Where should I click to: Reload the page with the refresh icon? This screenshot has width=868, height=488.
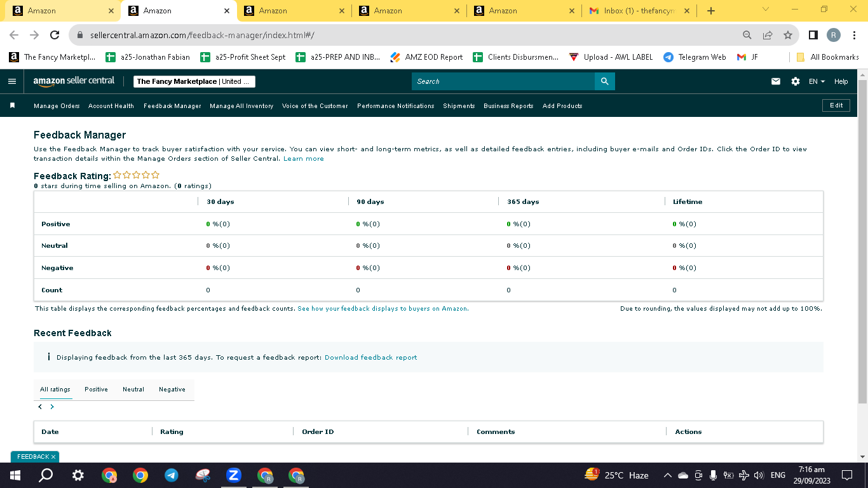coord(55,36)
